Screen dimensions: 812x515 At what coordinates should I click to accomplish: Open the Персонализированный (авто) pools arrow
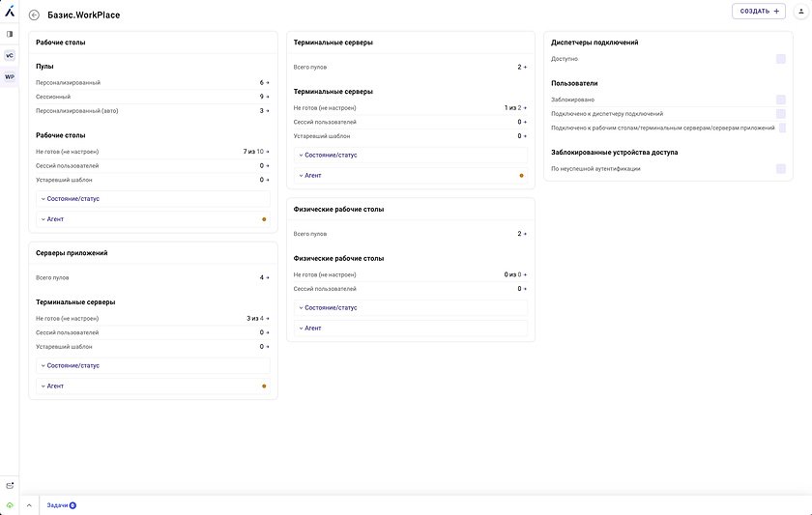[268, 111]
